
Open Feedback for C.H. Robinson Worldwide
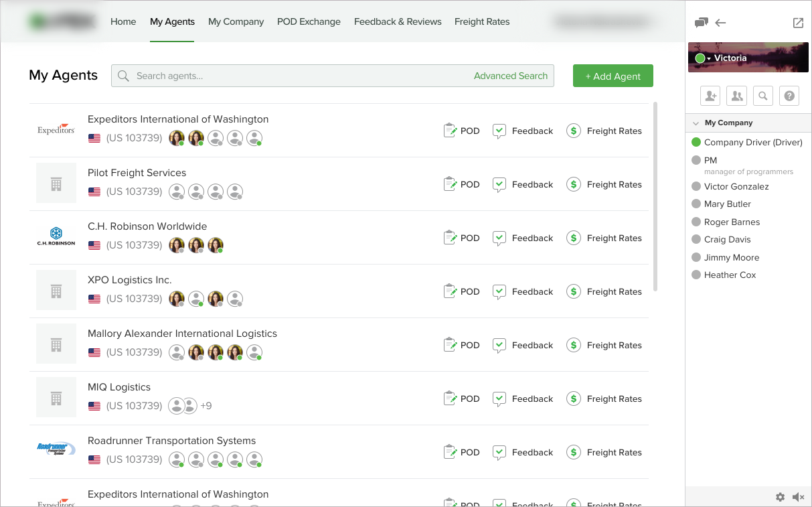click(523, 238)
